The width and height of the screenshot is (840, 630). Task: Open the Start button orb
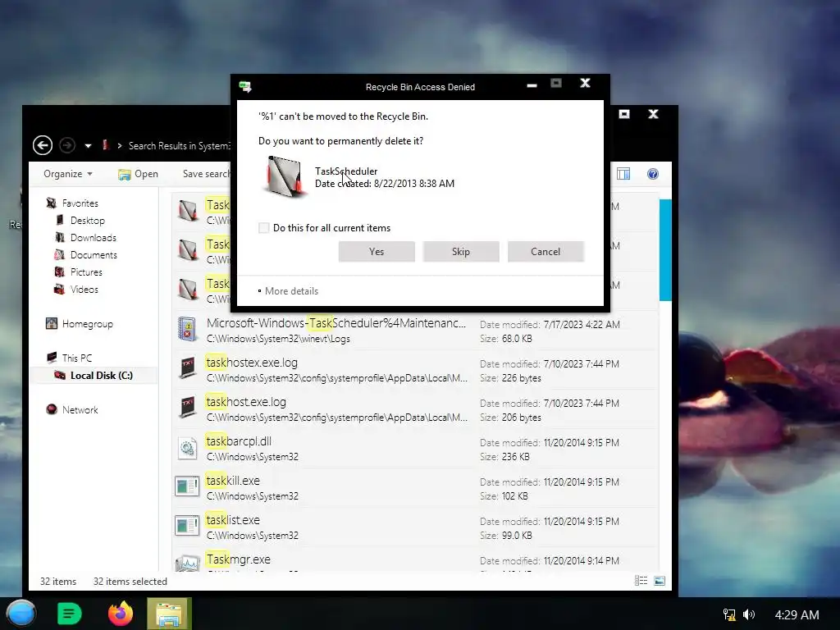(x=21, y=614)
